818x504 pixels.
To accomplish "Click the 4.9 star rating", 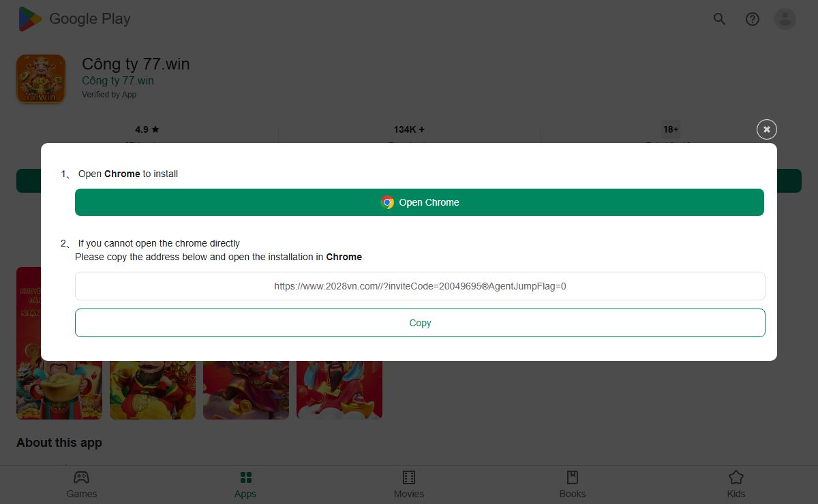I will click(147, 129).
